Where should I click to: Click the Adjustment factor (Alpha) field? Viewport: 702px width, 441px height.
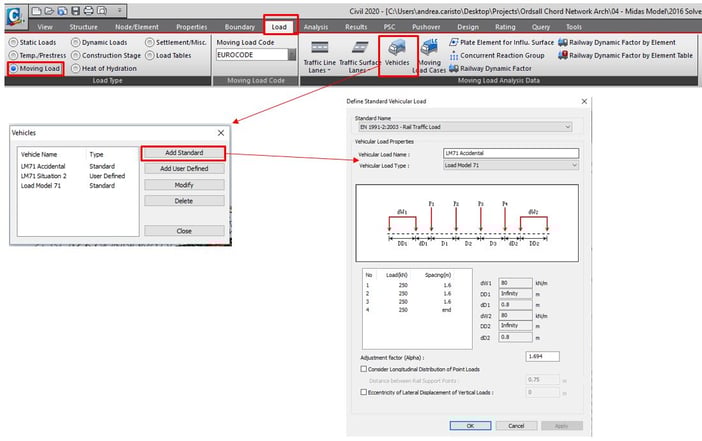pyautogui.click(x=542, y=356)
